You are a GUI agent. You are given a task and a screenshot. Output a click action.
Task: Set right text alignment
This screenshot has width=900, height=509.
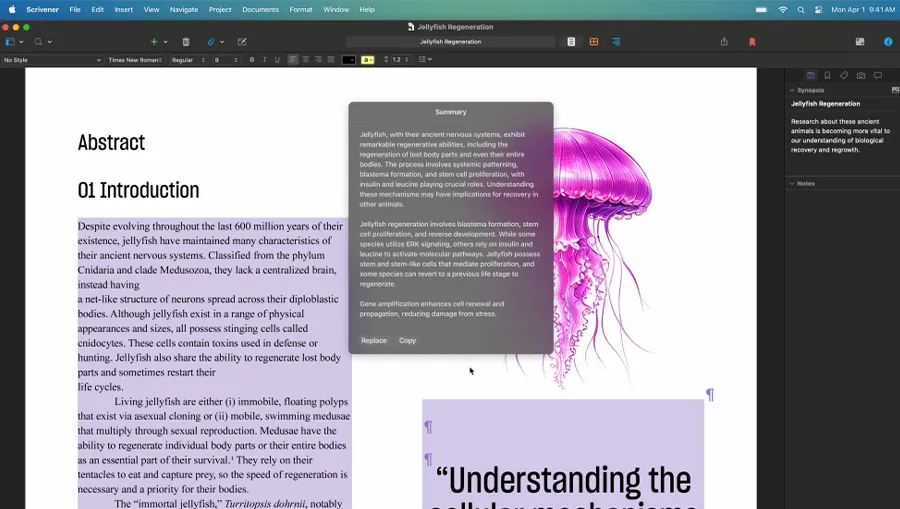pyautogui.click(x=318, y=60)
